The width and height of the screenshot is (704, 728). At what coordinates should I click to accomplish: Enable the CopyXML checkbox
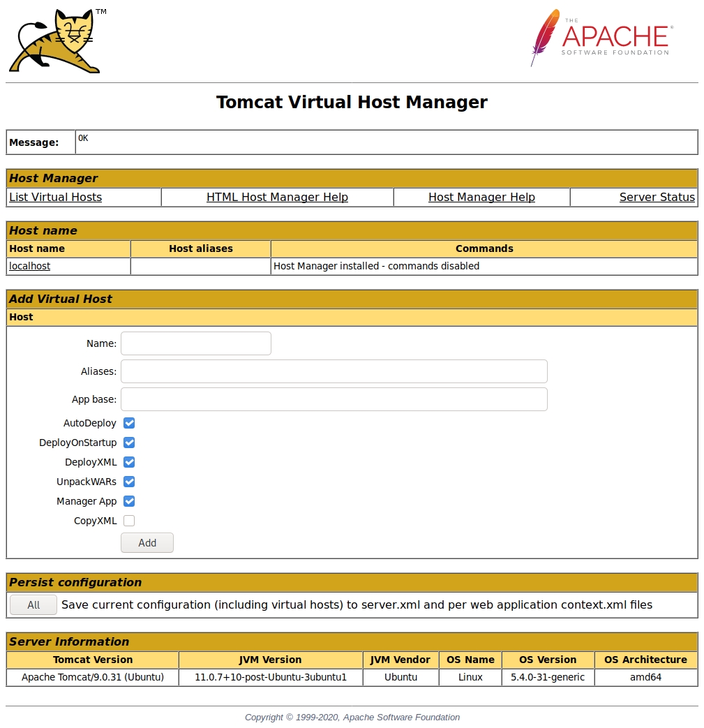point(129,521)
